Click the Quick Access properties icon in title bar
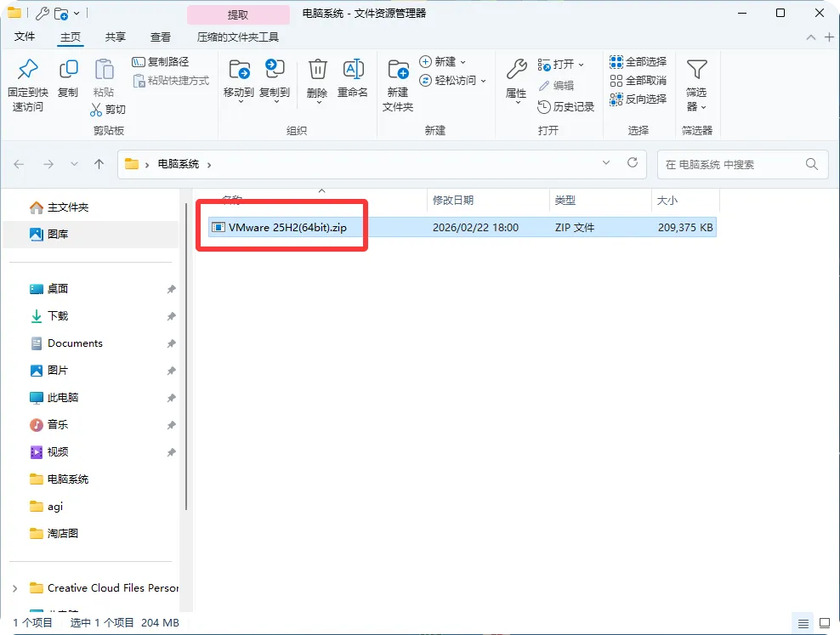Viewport: 840px width, 635px height. pos(42,14)
